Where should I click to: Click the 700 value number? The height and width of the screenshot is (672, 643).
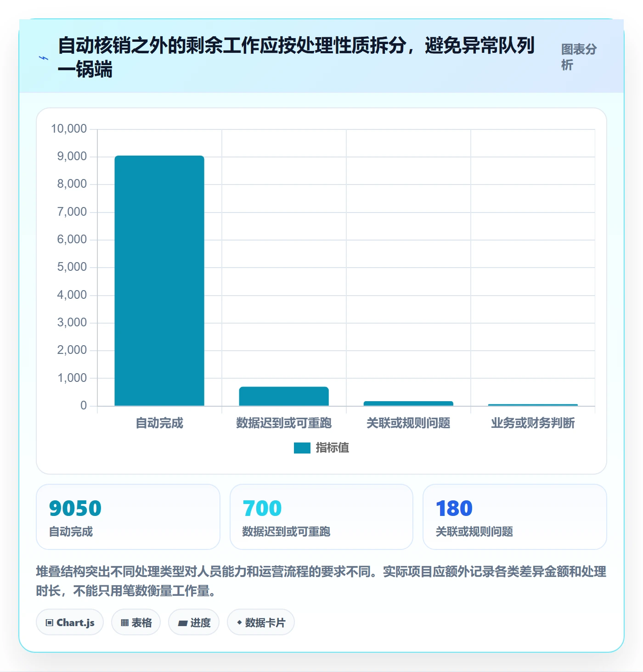262,509
